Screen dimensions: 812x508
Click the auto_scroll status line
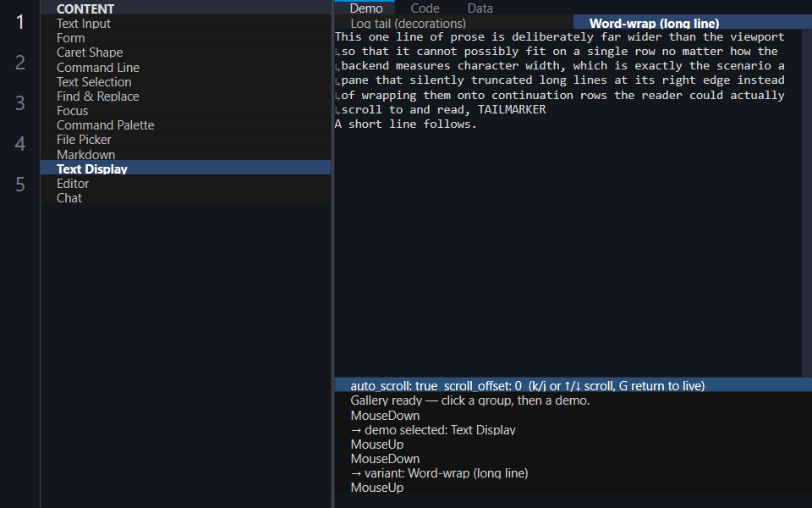573,385
